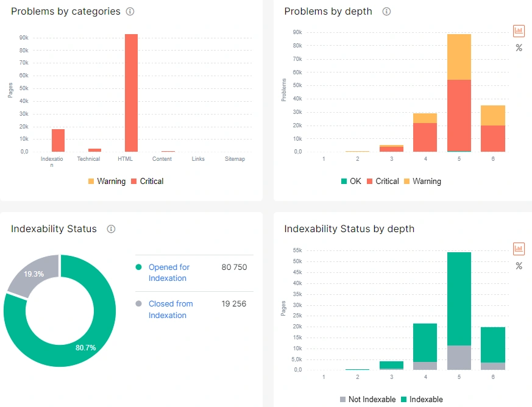
Task: Open info tooltip for Problems by depth
Action: pos(386,11)
